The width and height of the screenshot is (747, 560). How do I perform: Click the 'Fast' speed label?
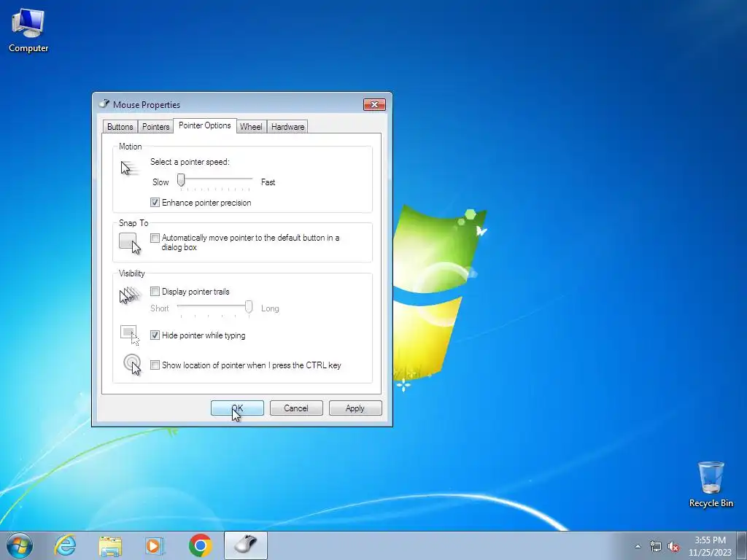[x=268, y=182]
